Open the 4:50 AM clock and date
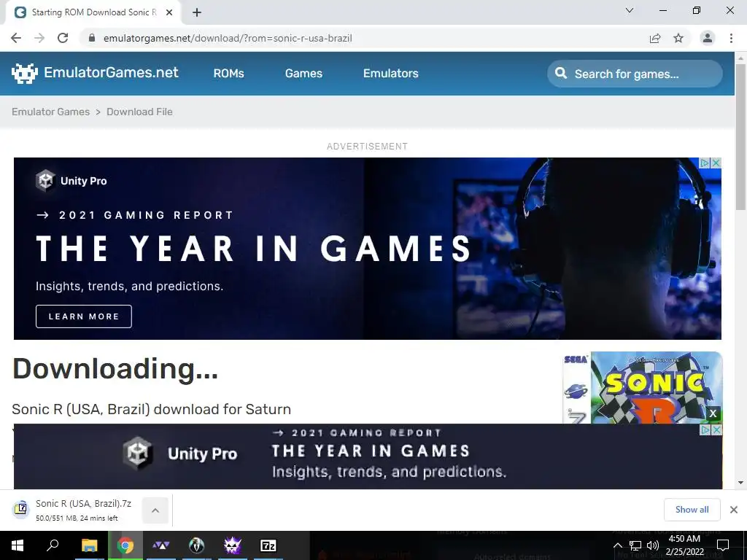The image size is (747, 560). point(684,545)
